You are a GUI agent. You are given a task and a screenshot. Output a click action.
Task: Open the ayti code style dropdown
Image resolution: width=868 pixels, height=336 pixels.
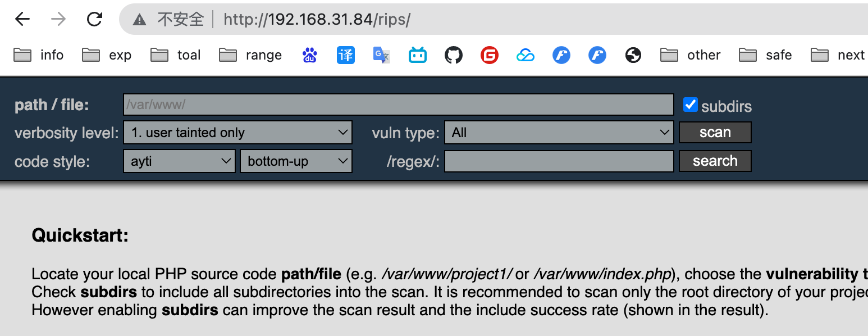[179, 161]
